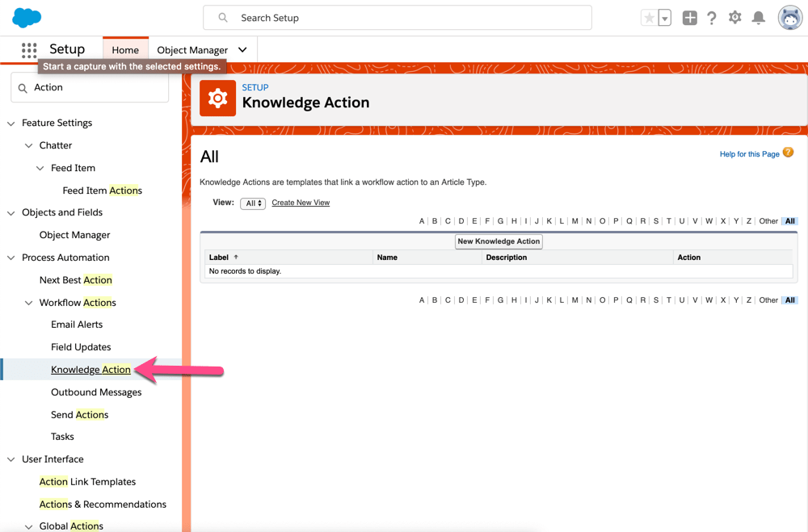Viewport: 808px width, 532px height.
Task: Filter by letter K in top alphabet bar
Action: tap(549, 221)
